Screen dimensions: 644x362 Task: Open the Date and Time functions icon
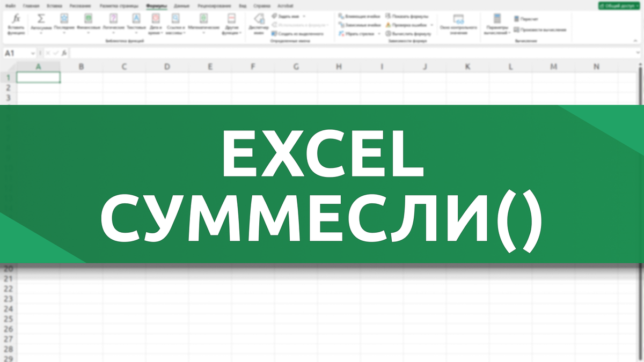click(x=156, y=18)
